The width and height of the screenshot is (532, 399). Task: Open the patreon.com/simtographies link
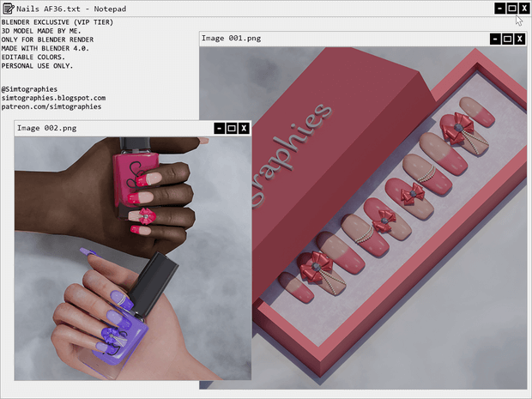pos(51,107)
